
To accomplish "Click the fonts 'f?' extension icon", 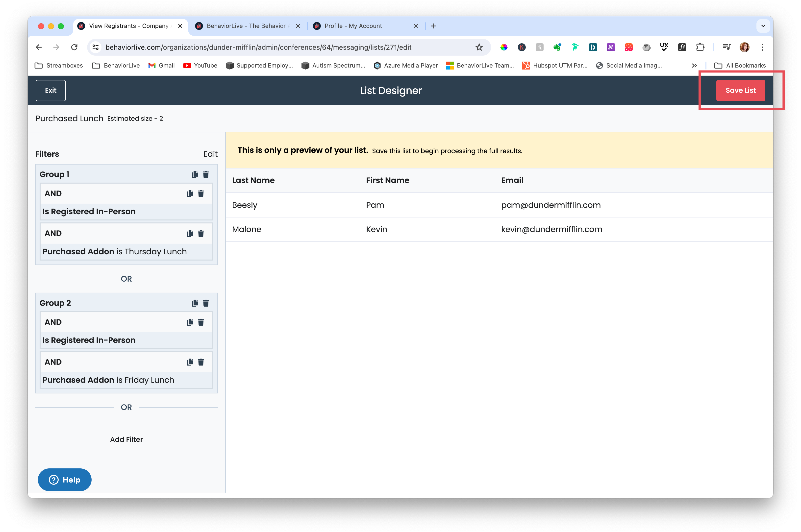I will click(x=682, y=47).
